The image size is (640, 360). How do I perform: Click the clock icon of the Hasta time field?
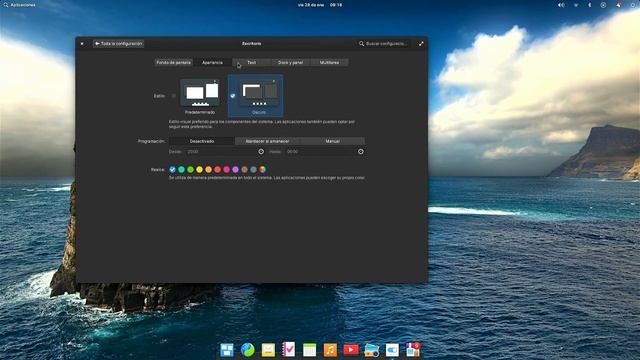coord(361,151)
